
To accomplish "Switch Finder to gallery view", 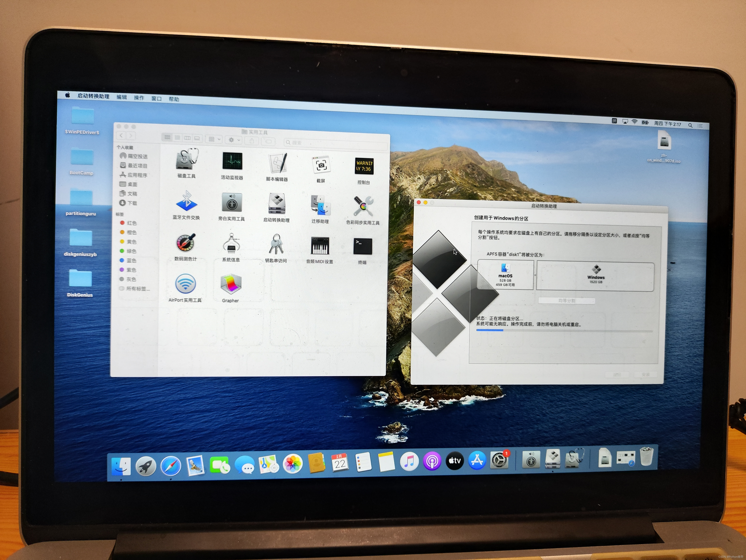I will [x=197, y=138].
